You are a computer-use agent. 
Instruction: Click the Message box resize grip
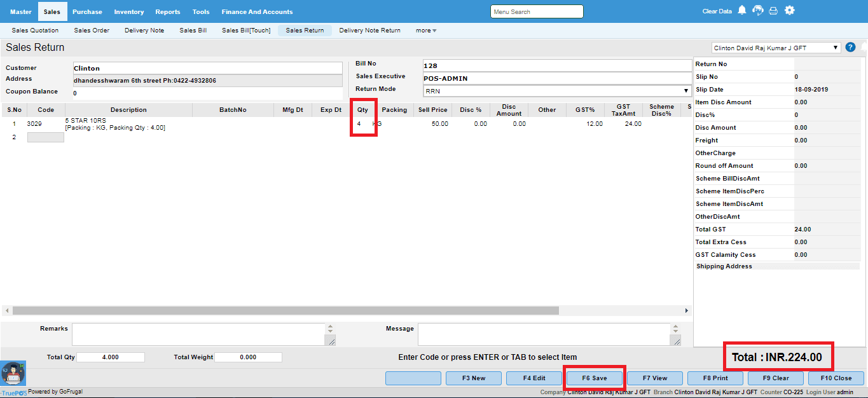click(x=676, y=341)
